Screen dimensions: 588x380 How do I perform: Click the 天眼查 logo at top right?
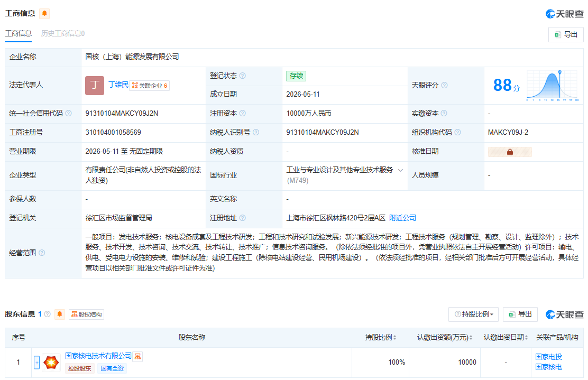564,14
